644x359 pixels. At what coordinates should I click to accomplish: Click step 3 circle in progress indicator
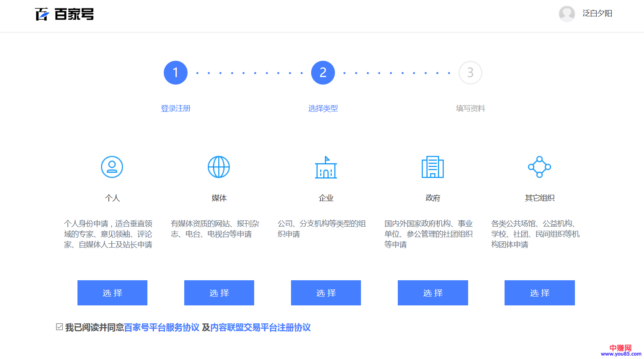pyautogui.click(x=470, y=73)
